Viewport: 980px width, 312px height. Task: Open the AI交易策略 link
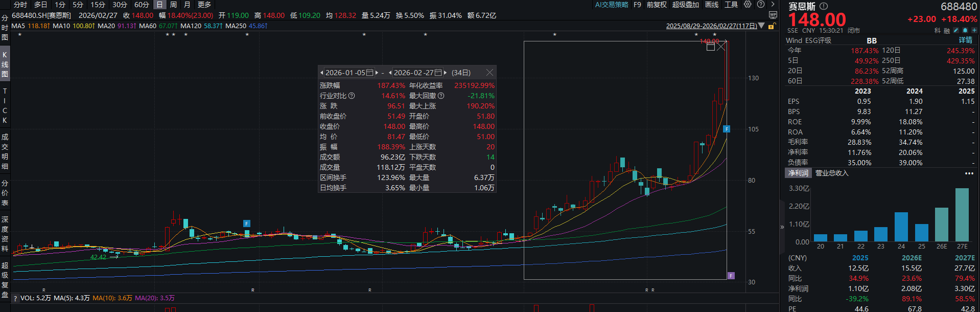point(612,5)
